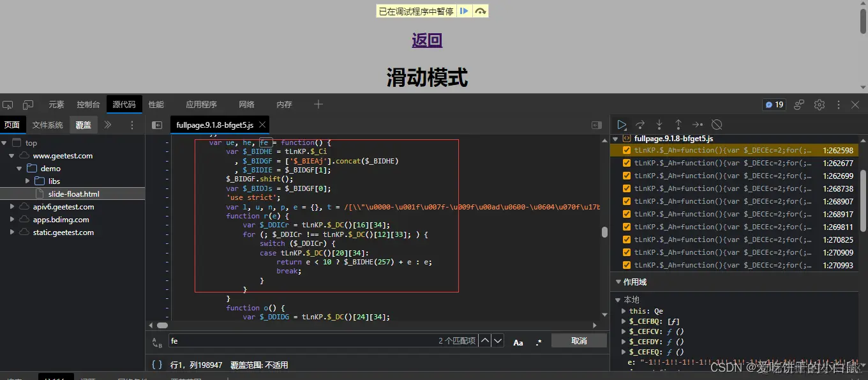Image resolution: width=868 pixels, height=380 pixels.
Task: Go to previous search match
Action: click(x=485, y=341)
